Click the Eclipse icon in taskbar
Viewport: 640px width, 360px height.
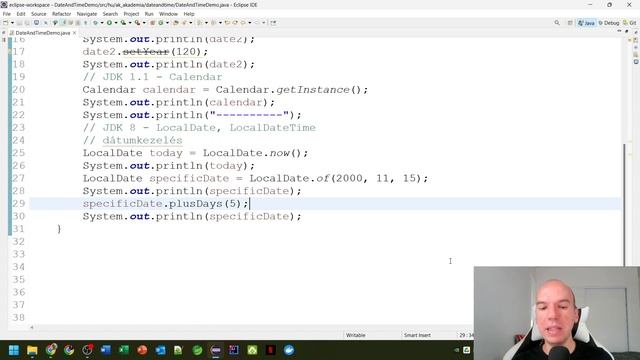[x=216, y=350]
